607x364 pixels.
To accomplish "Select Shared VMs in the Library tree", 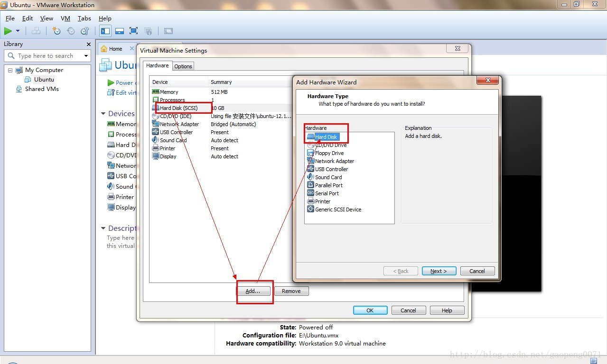I will click(x=42, y=89).
